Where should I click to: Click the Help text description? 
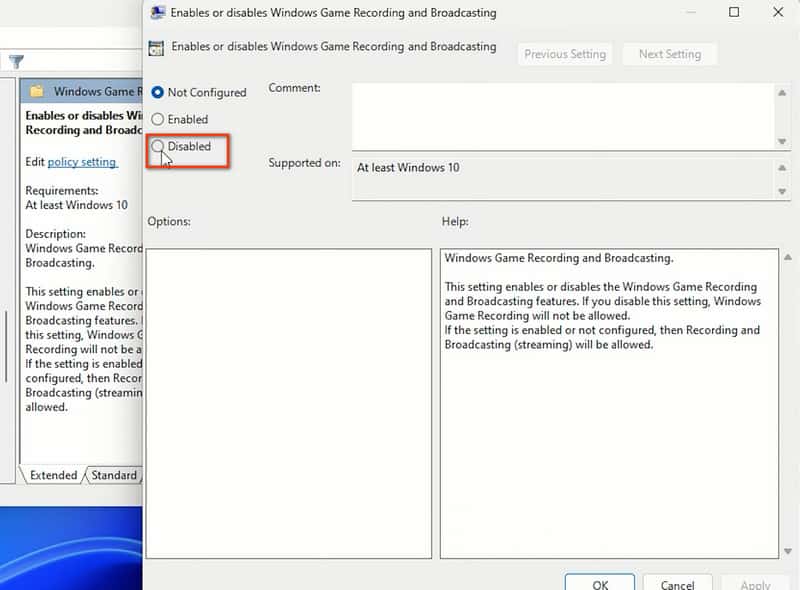pyautogui.click(x=603, y=301)
